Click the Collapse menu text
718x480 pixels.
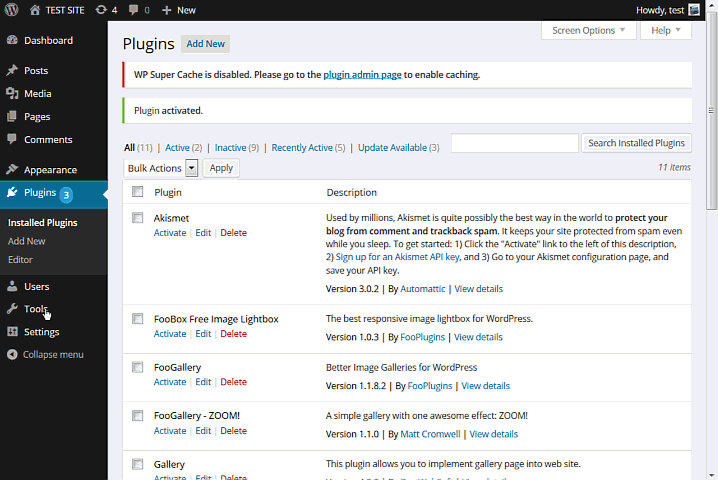[53, 355]
